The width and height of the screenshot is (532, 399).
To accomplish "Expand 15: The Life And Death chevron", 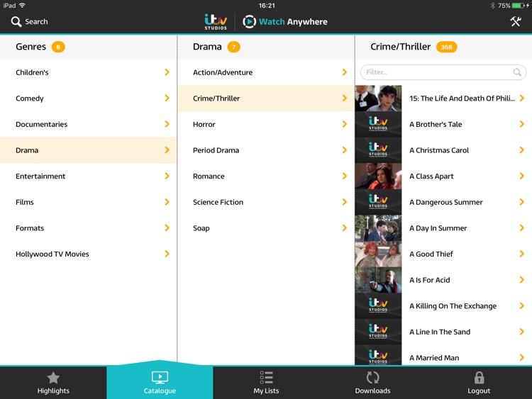I will tap(522, 99).
